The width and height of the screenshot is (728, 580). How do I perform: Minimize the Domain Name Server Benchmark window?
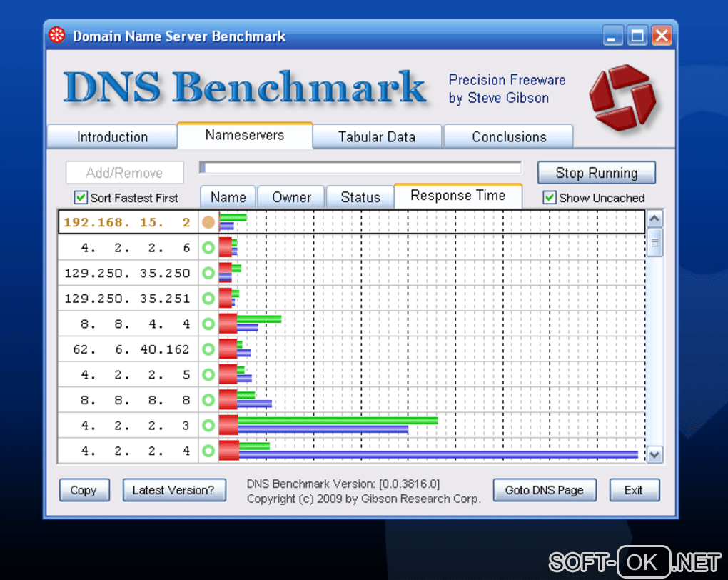point(612,36)
